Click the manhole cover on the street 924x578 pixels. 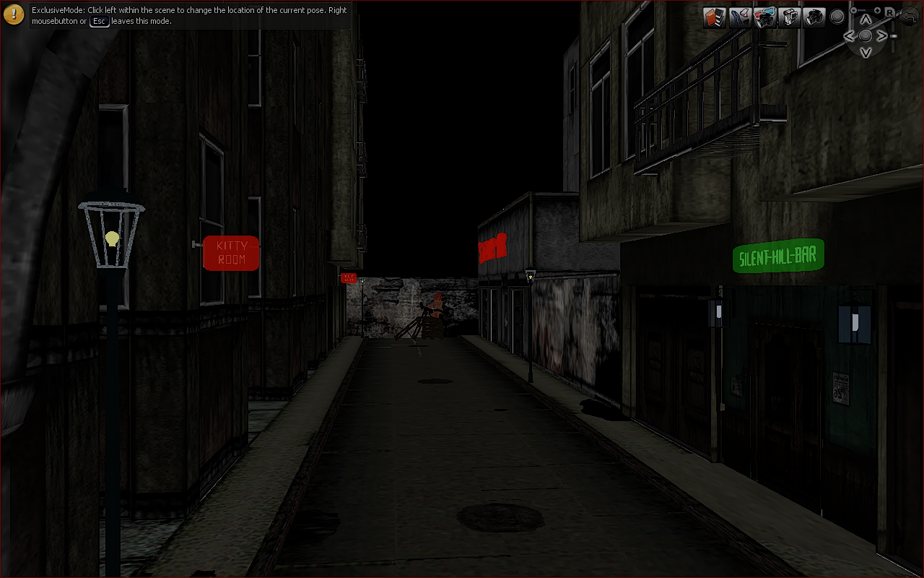coord(500,517)
